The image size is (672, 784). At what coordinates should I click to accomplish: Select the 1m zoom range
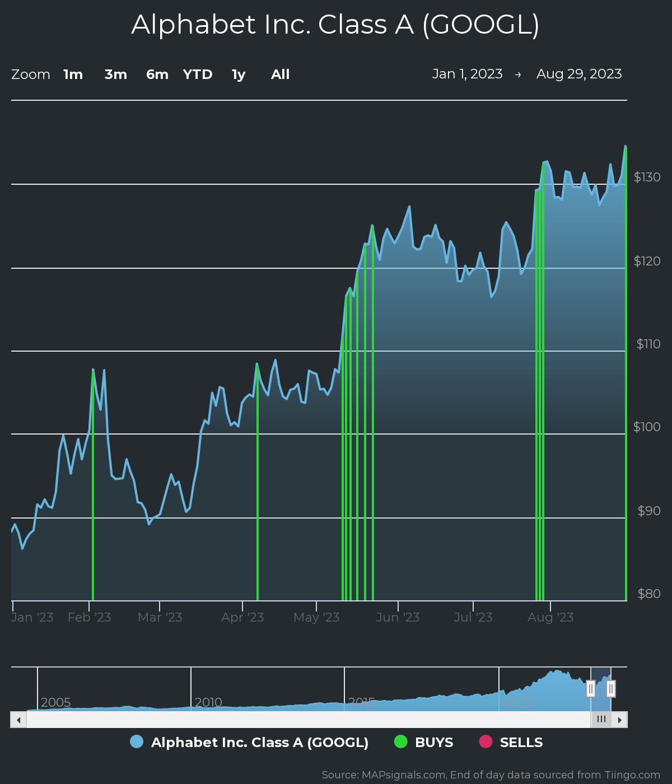click(73, 74)
